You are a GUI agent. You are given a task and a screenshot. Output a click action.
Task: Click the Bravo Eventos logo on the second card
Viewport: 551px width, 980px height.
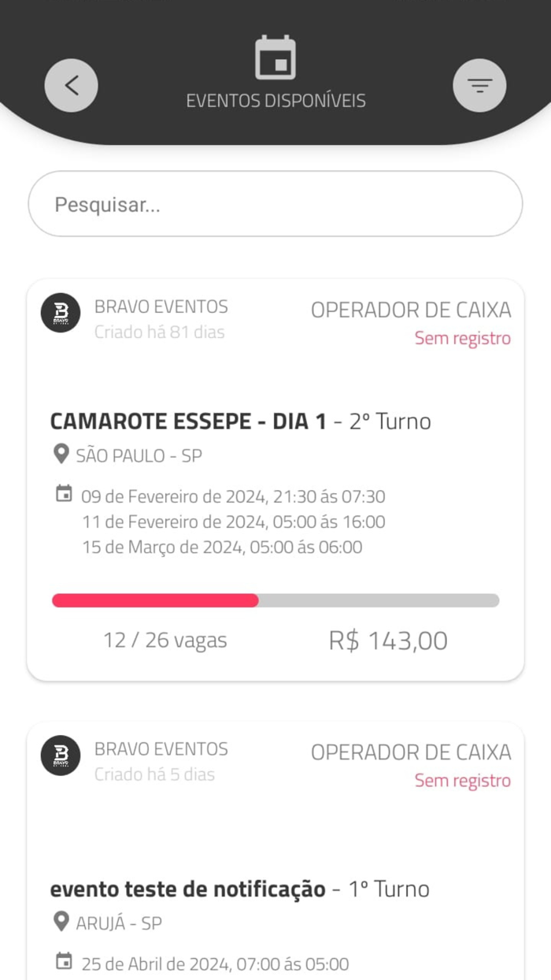coord(61,755)
